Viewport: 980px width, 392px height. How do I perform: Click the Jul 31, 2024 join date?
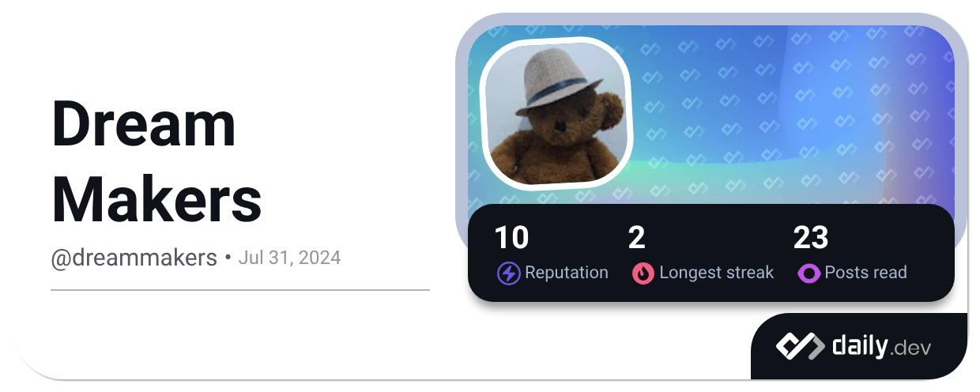point(289,258)
